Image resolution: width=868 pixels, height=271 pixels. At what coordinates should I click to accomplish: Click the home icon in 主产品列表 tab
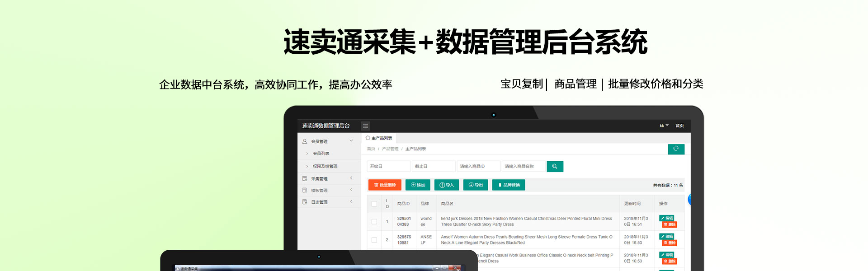(368, 138)
